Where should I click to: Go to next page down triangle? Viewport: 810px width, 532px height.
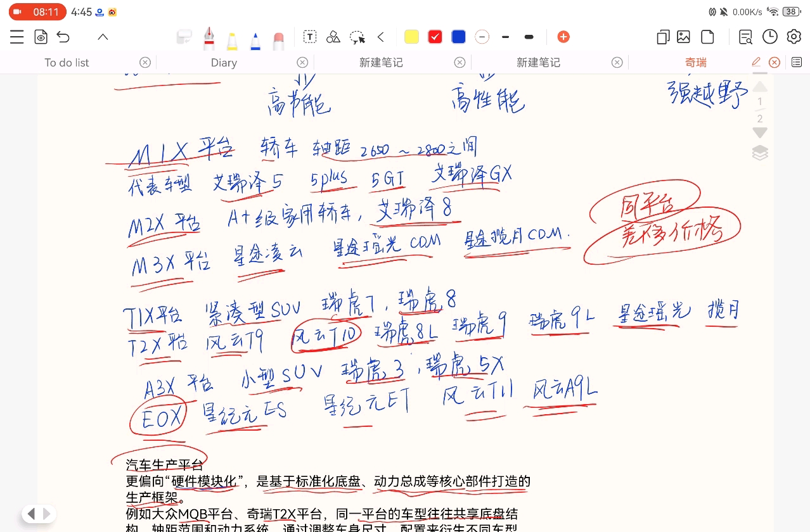pyautogui.click(x=760, y=132)
